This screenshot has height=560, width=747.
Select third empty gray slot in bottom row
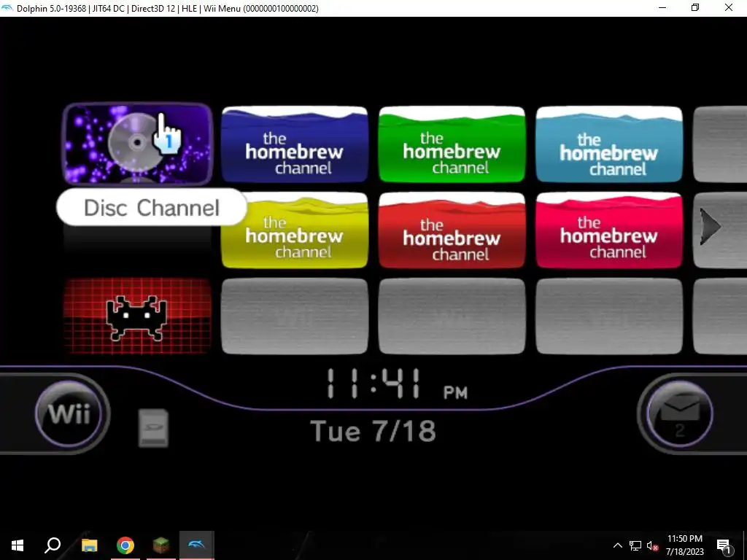609,316
